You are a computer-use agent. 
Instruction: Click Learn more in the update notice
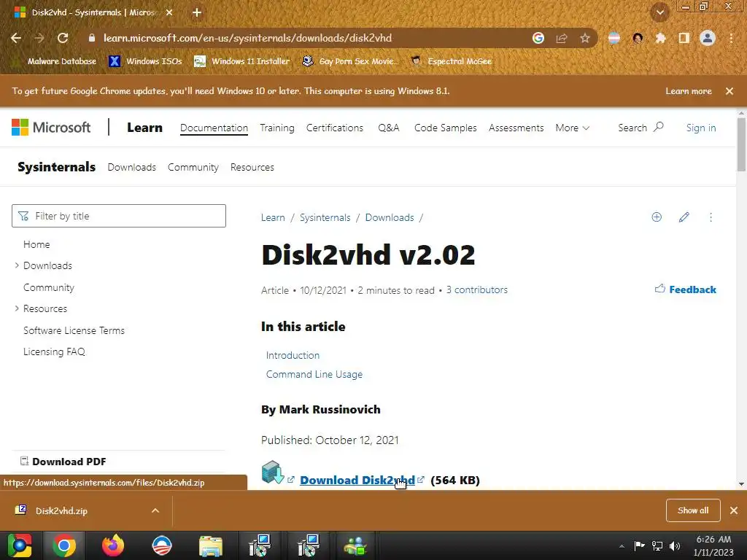[x=689, y=91]
